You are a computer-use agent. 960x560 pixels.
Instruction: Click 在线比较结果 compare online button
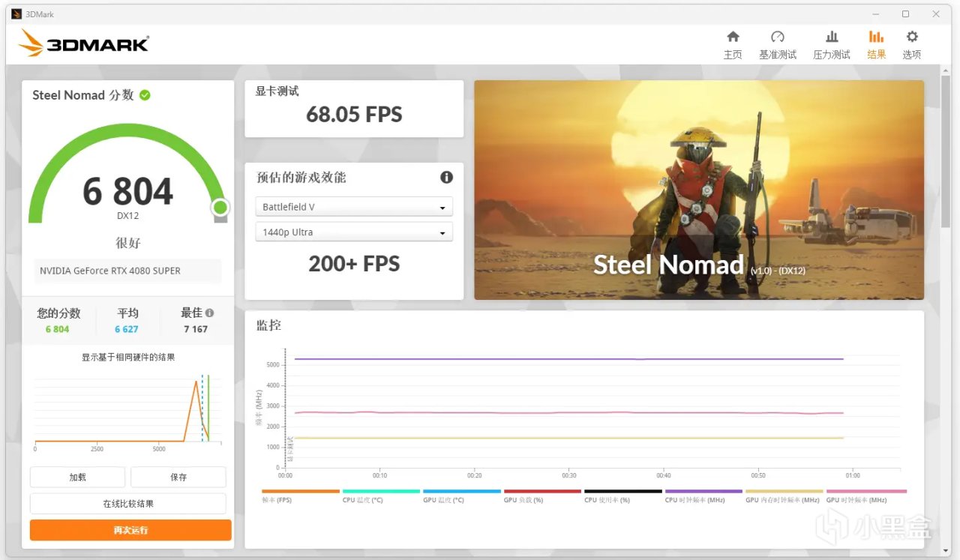point(128,504)
